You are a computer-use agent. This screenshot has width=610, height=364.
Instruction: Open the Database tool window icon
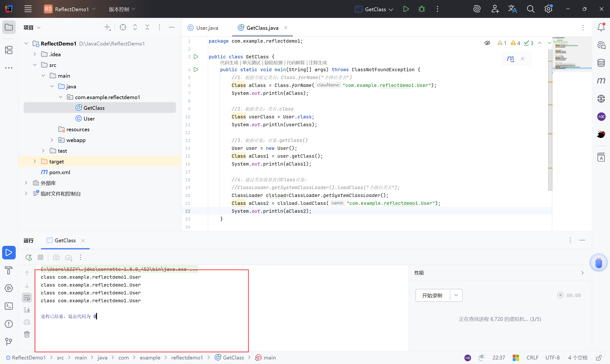click(x=601, y=63)
